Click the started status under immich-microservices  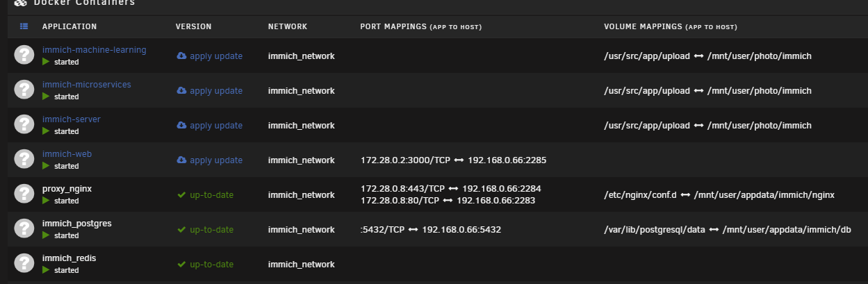[61, 97]
